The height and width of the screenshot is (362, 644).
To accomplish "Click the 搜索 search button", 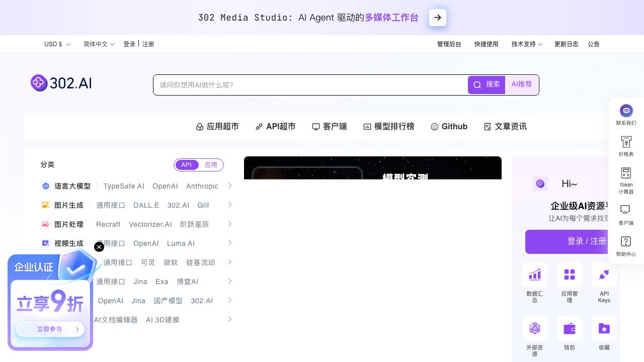I will (x=487, y=85).
